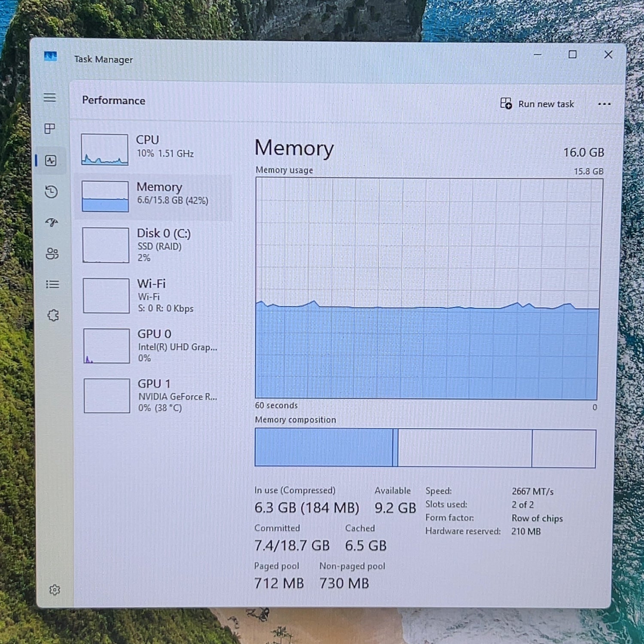Click the Row of chips form factor value
Image resolution: width=644 pixels, height=644 pixels.
[x=537, y=518]
